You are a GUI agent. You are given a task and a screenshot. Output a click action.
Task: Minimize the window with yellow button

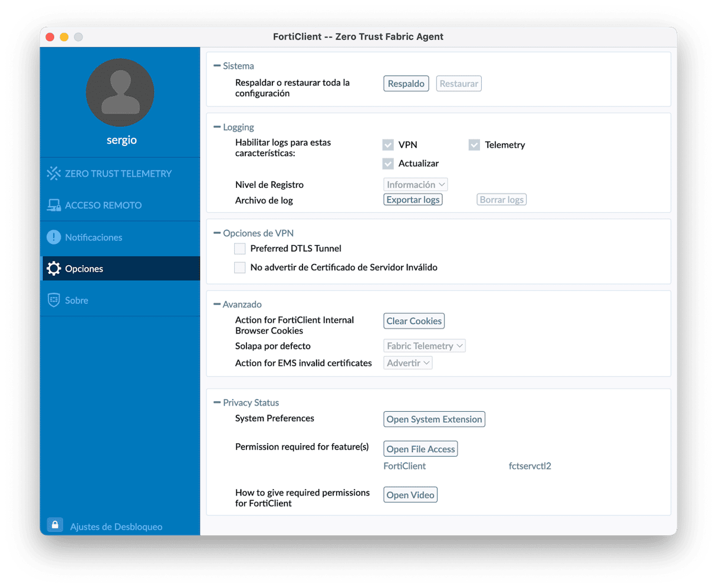point(64,37)
